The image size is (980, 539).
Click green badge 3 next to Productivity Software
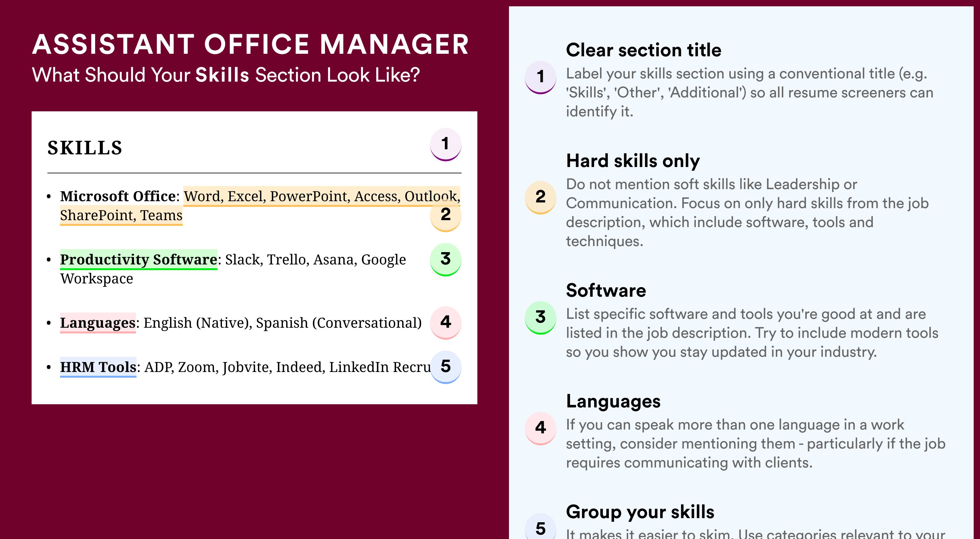tap(445, 259)
